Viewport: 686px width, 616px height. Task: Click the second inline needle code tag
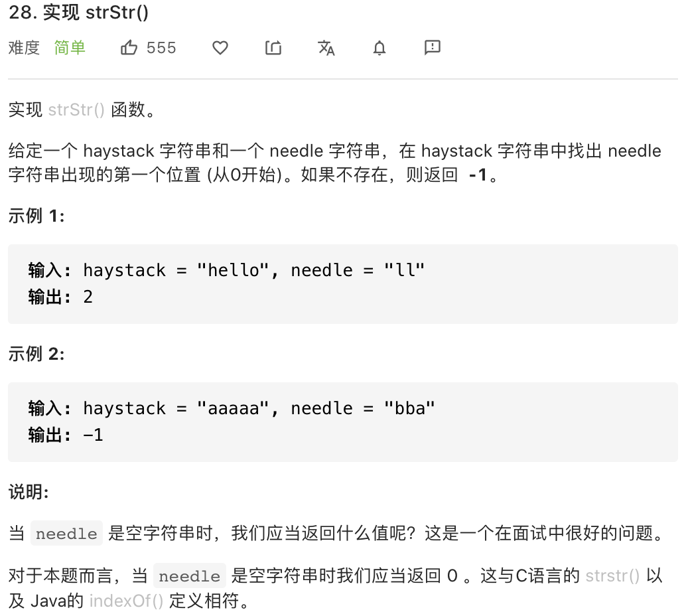(190, 576)
